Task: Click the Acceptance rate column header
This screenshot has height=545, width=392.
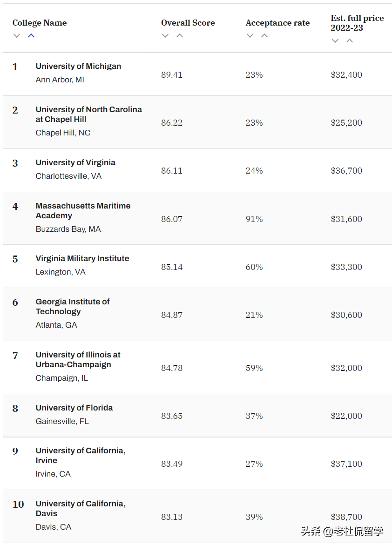Action: click(x=277, y=23)
